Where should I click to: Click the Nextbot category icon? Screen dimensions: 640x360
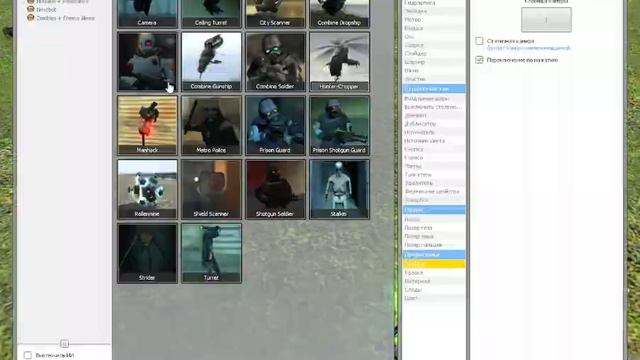pos(30,9)
